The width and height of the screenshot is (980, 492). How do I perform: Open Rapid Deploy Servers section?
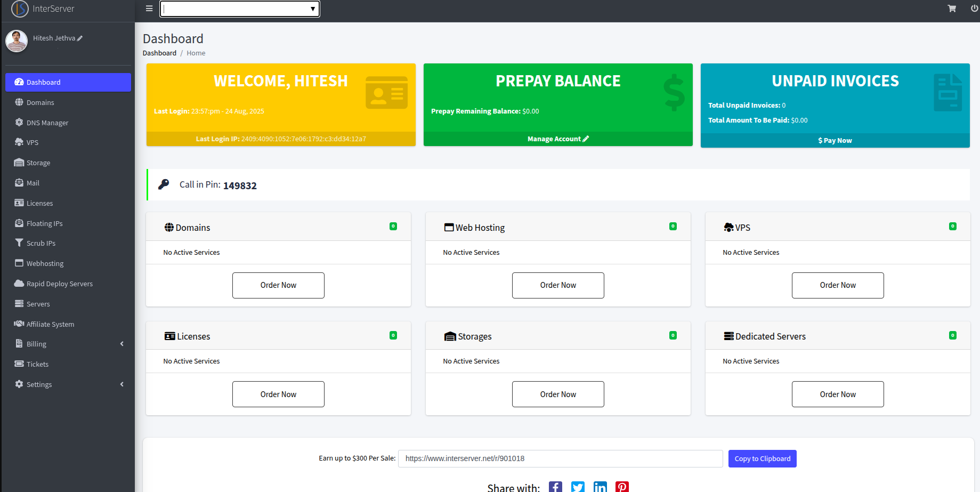pyautogui.click(x=59, y=283)
